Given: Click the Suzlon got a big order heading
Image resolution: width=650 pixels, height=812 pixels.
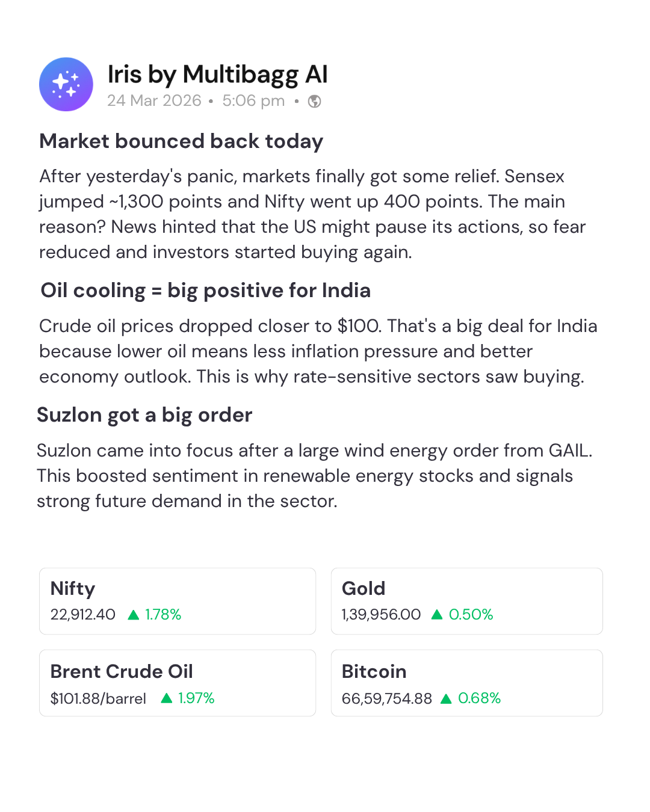Looking at the screenshot, I should [144, 415].
